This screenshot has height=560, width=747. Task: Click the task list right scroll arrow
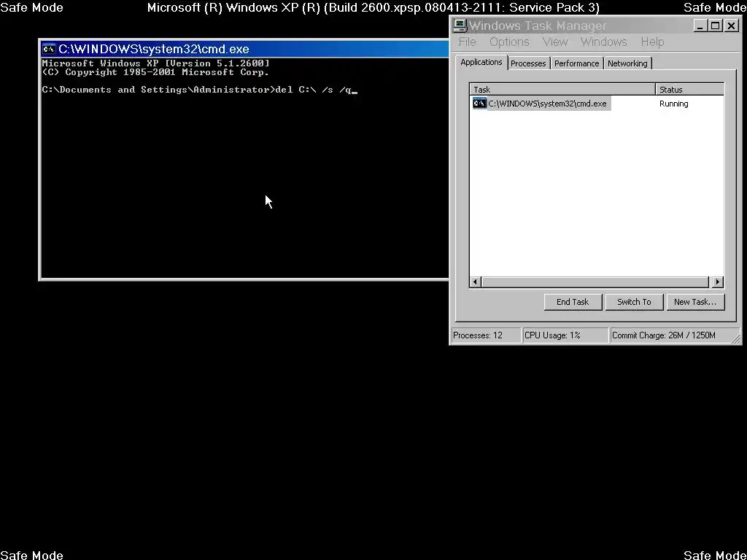[x=718, y=282]
